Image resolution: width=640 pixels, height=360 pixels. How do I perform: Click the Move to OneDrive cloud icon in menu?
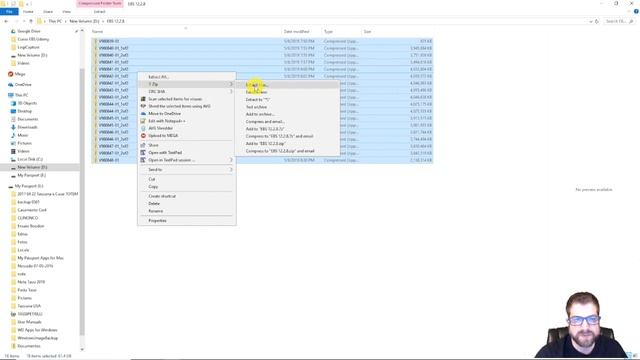point(143,113)
